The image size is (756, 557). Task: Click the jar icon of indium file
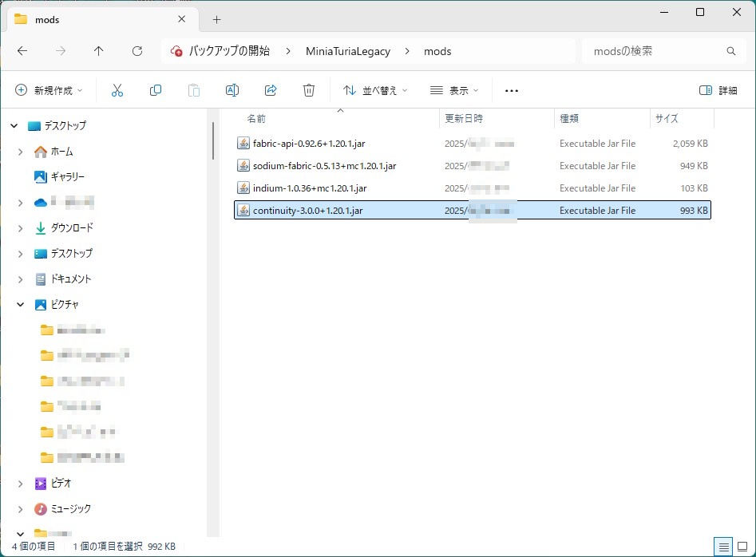point(243,188)
